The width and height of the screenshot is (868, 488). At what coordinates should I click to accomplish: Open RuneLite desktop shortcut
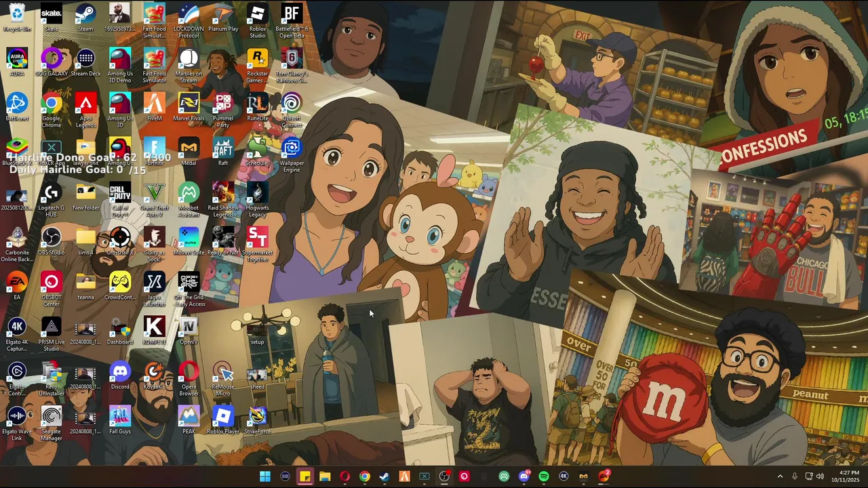[258, 107]
